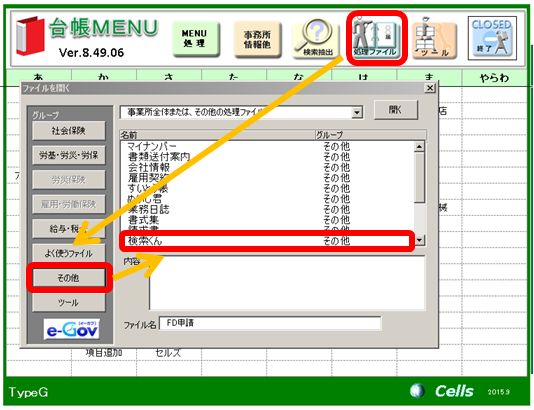Viewport: 534px width, 410px height.
Task: Click the よく使うファイル group button
Action: point(68,253)
